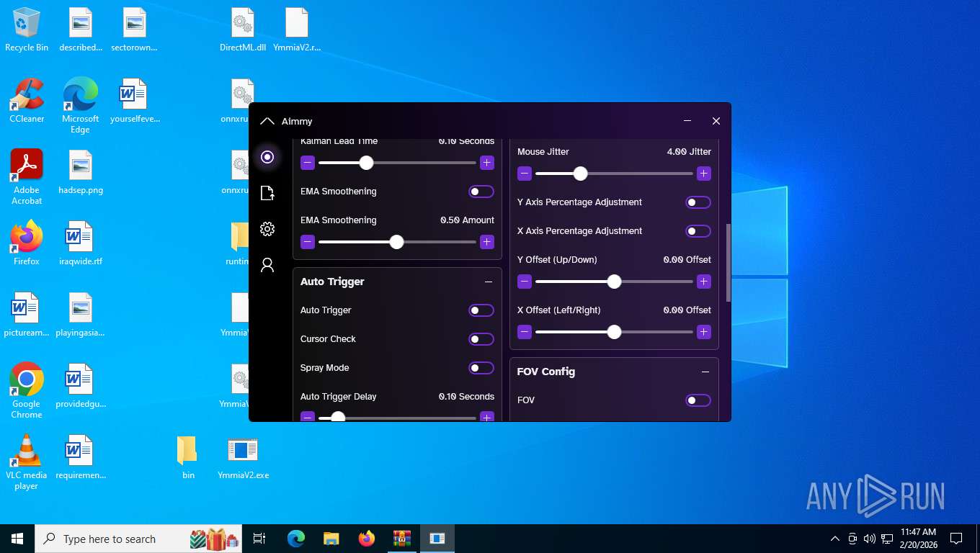Decrease EMA Smoothening amount with minus
This screenshot has width=980, height=553.
(x=308, y=242)
